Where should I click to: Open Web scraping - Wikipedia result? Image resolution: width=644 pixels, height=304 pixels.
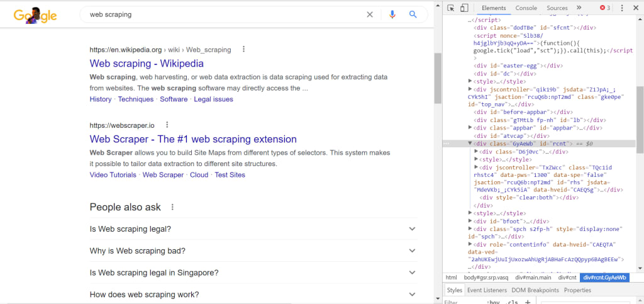point(147,64)
